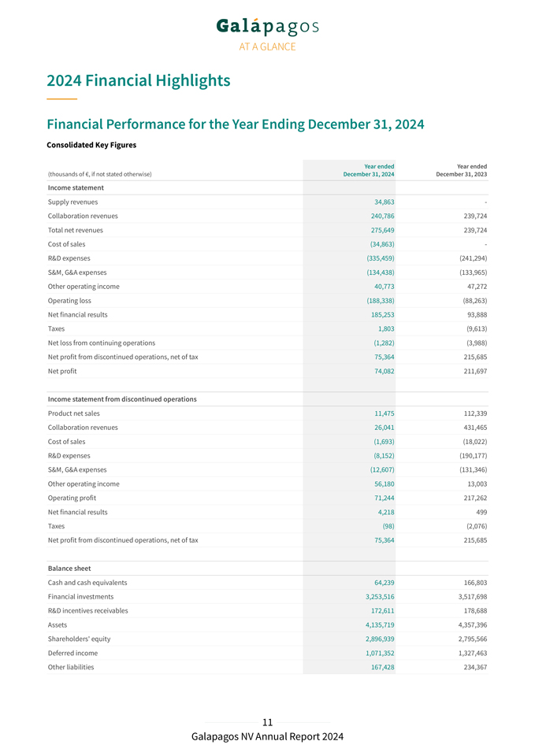This screenshot has width=535, height=756.
Task: Click the "AT A GLANCE" subtitle
Action: (267, 46)
